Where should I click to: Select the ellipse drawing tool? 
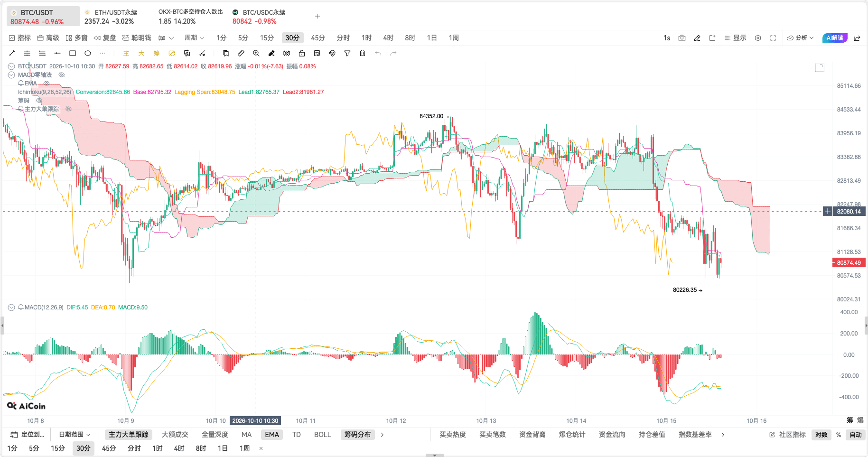[x=88, y=53]
